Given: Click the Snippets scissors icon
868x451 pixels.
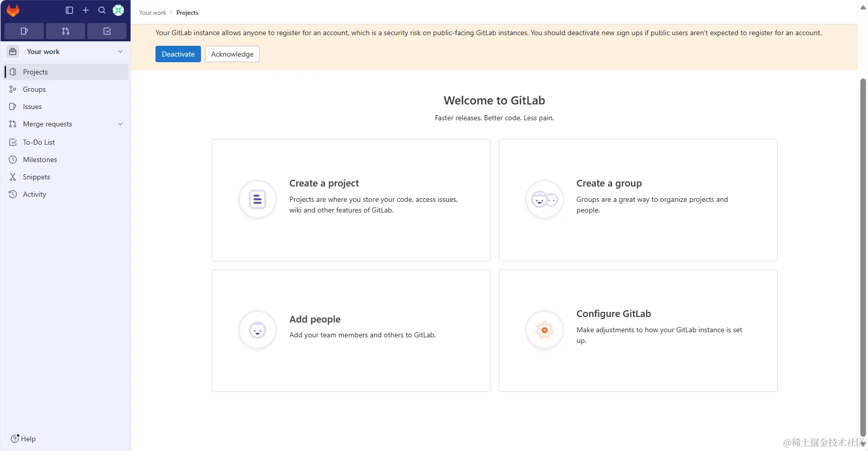Looking at the screenshot, I should coord(13,177).
